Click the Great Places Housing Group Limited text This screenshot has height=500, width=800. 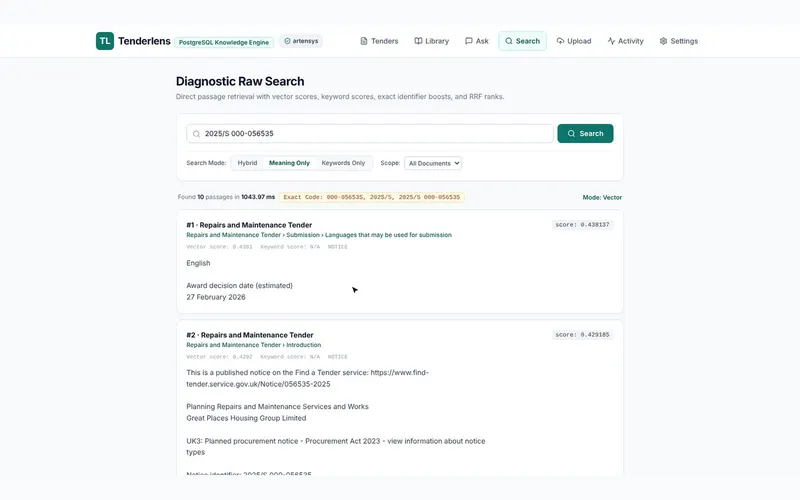[x=246, y=418]
